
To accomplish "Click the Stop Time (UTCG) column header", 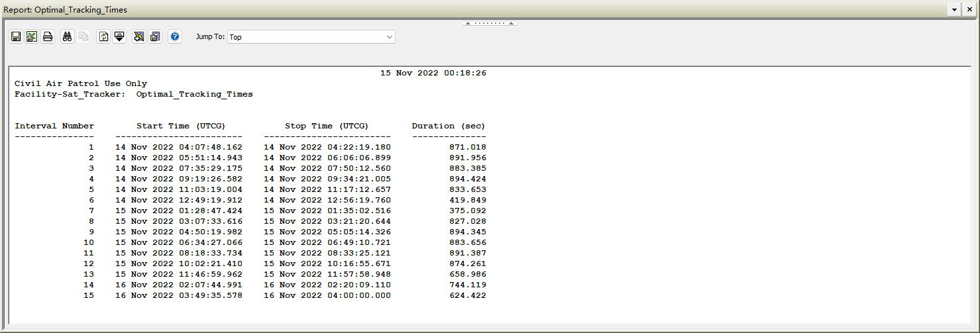I will coord(327,126).
